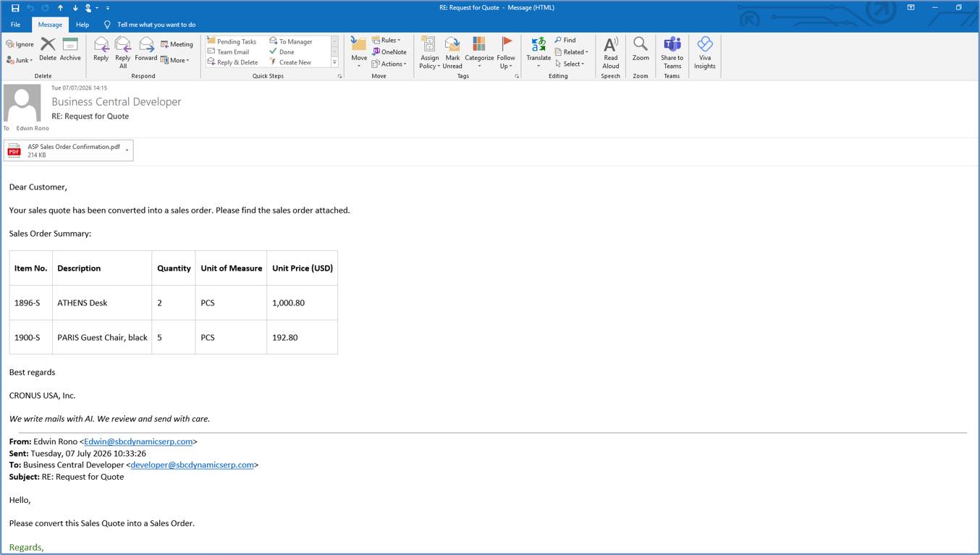
Task: Expand the Quick Steps gallery
Action: coord(334,63)
